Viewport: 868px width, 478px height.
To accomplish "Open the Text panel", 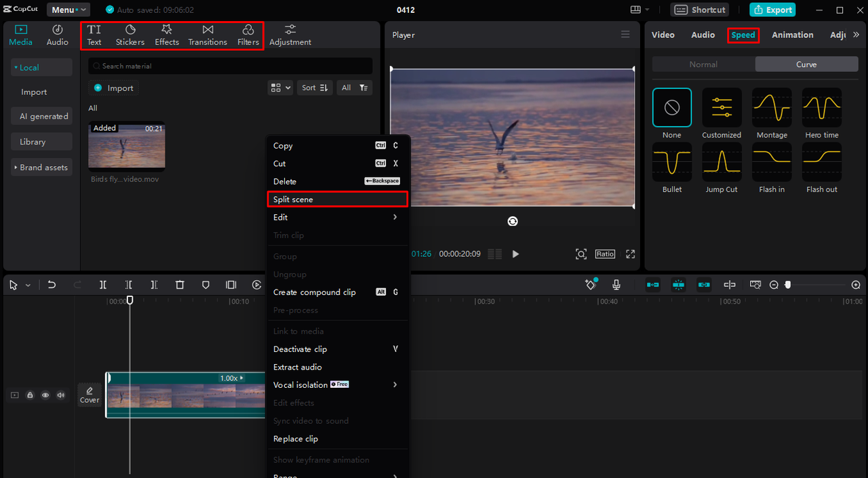I will coord(94,35).
